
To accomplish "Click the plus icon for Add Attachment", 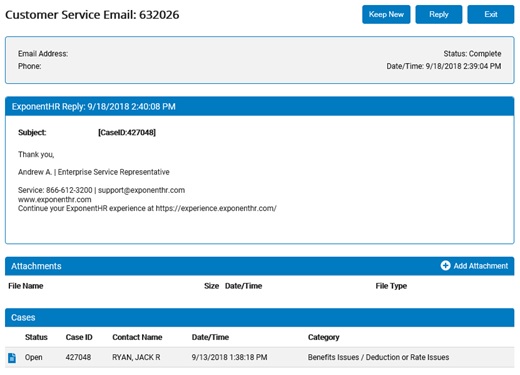I will pos(445,266).
